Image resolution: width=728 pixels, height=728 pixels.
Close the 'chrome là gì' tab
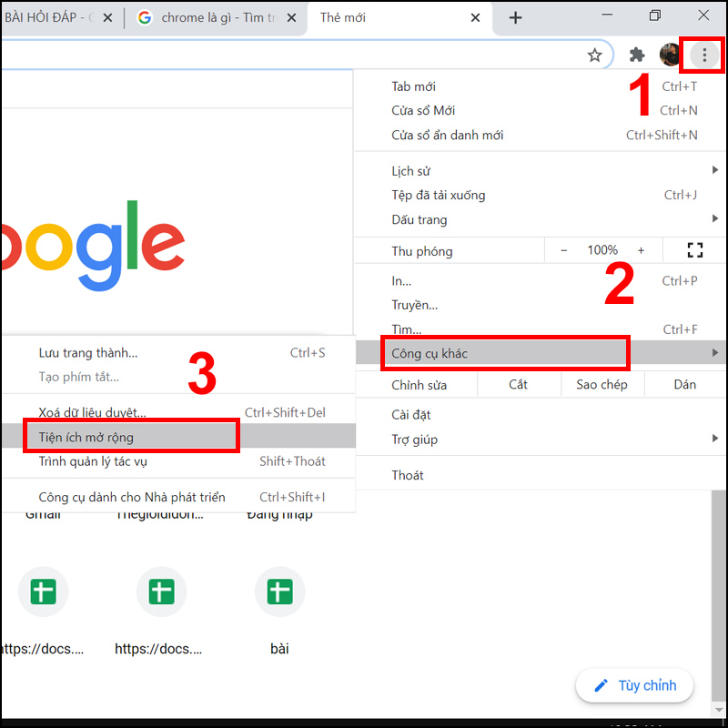[x=291, y=17]
